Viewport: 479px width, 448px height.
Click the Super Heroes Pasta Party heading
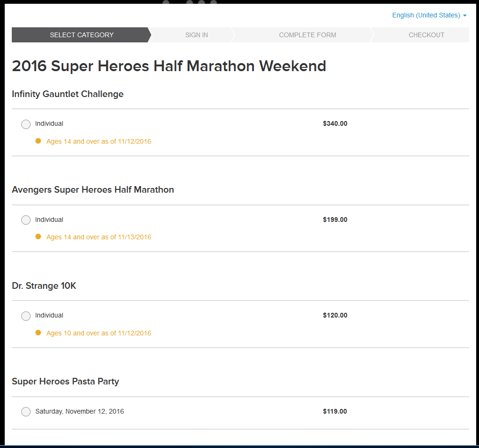[x=66, y=382]
